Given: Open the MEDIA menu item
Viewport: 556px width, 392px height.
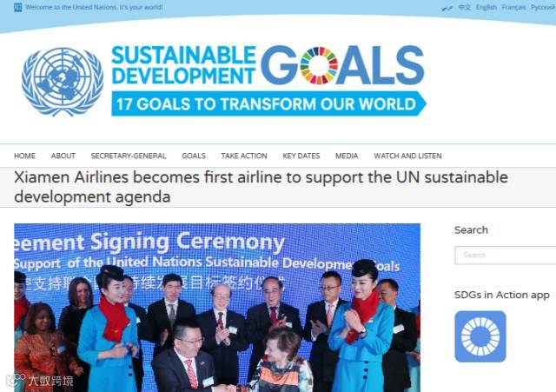Looking at the screenshot, I should [347, 156].
